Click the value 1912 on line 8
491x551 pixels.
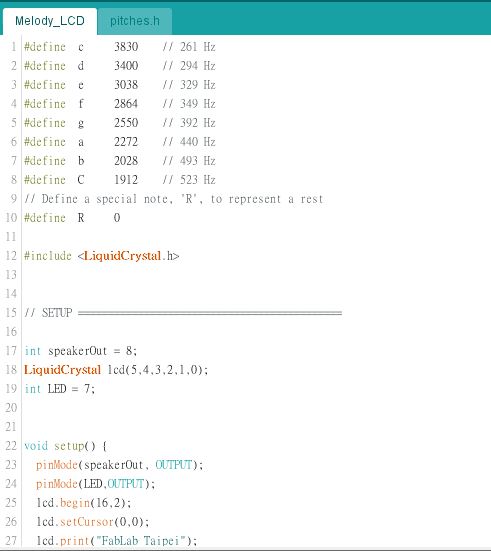click(x=126, y=180)
